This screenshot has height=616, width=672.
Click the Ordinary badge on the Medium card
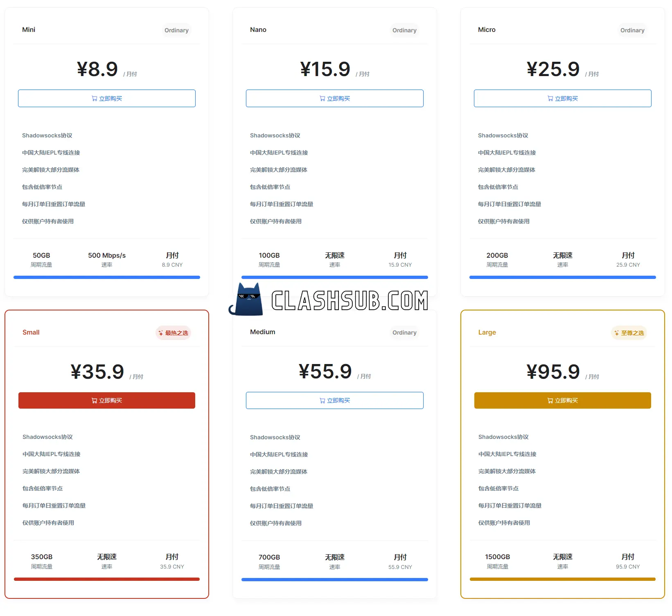tap(404, 333)
